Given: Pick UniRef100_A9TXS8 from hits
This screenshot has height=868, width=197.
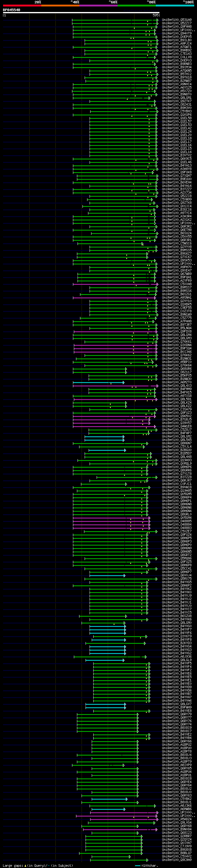Looking at the screenshot, I should tap(177, 396).
